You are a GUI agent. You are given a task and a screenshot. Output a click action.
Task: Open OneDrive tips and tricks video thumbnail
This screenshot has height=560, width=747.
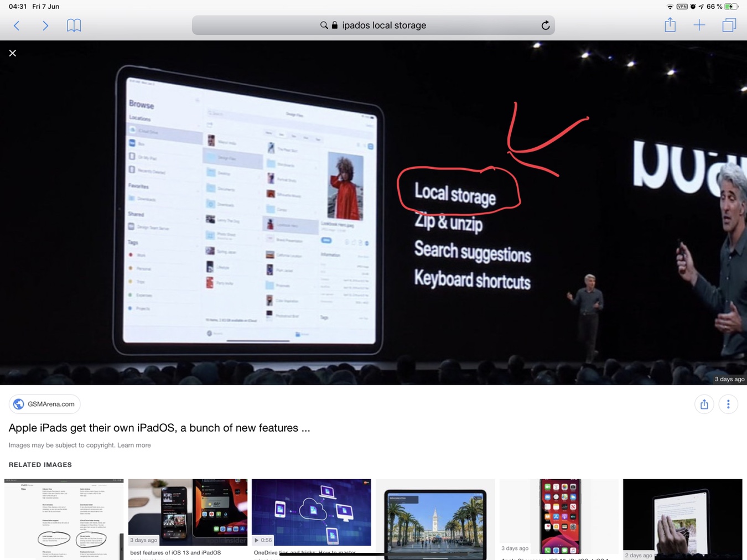pyautogui.click(x=311, y=512)
